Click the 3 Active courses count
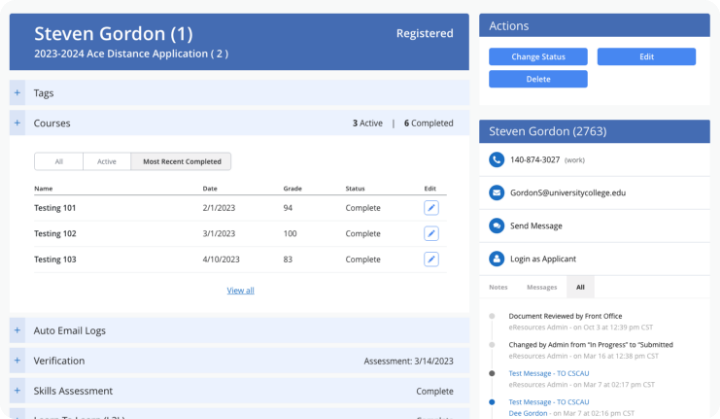 click(367, 123)
